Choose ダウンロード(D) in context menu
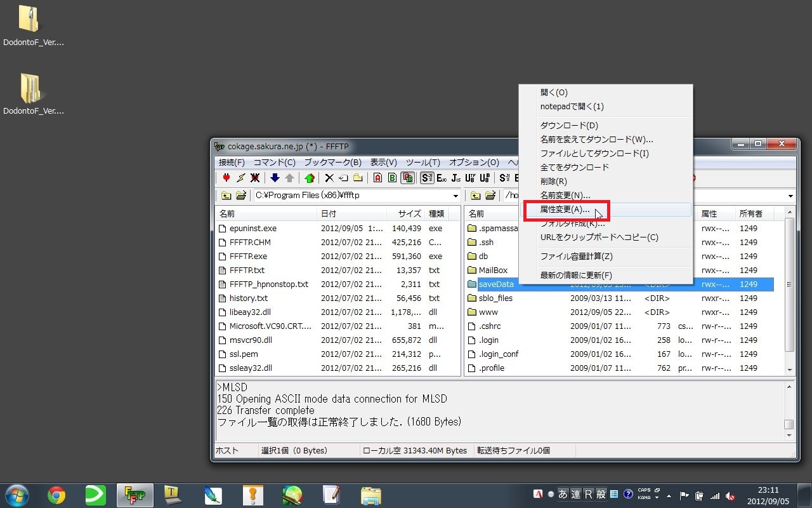812x508 pixels. pos(606,126)
